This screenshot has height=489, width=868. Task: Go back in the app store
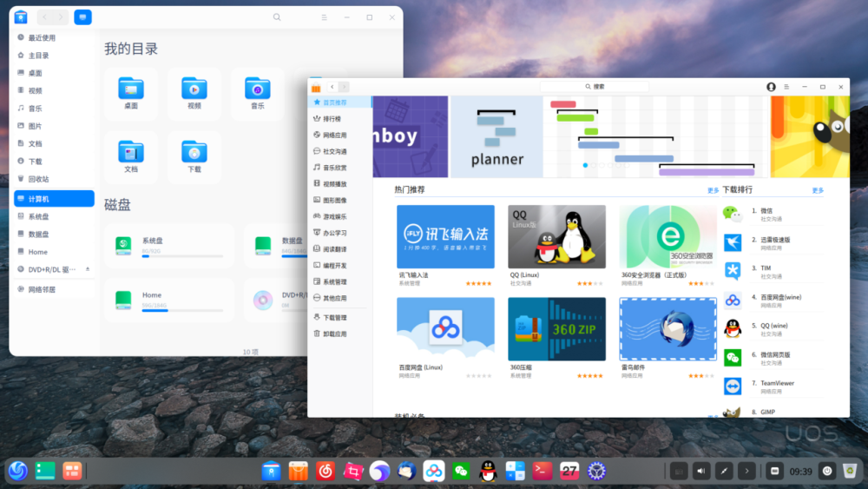[x=332, y=87]
